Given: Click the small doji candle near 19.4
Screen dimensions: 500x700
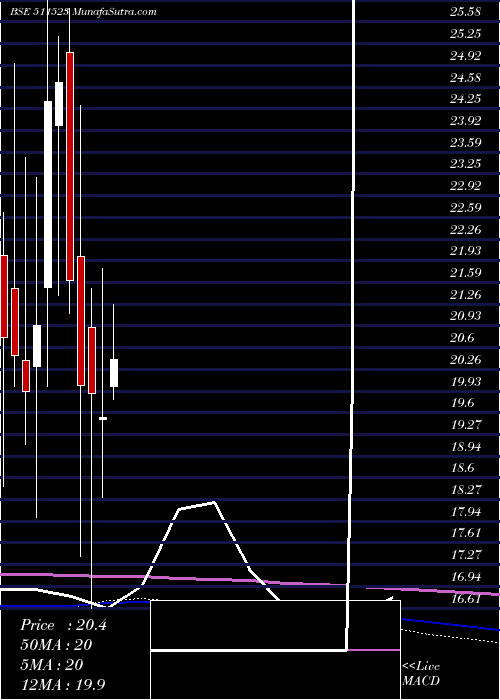Looking at the screenshot, I should (103, 418).
